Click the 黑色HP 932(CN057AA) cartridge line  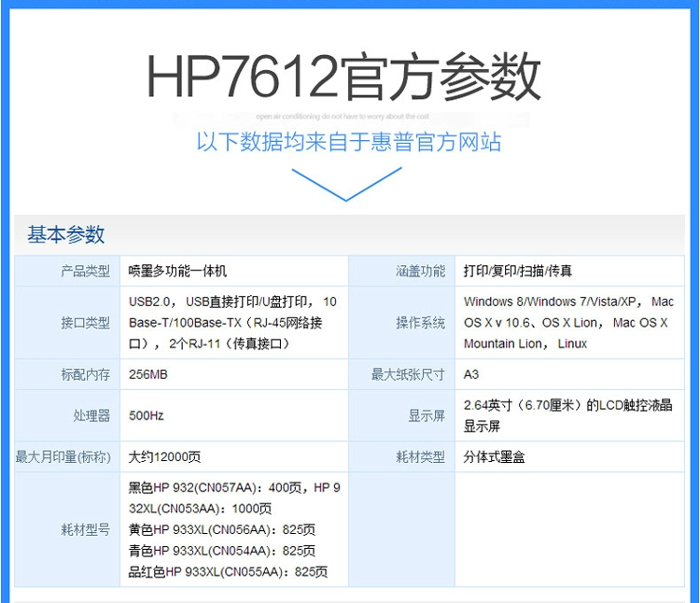click(x=234, y=498)
